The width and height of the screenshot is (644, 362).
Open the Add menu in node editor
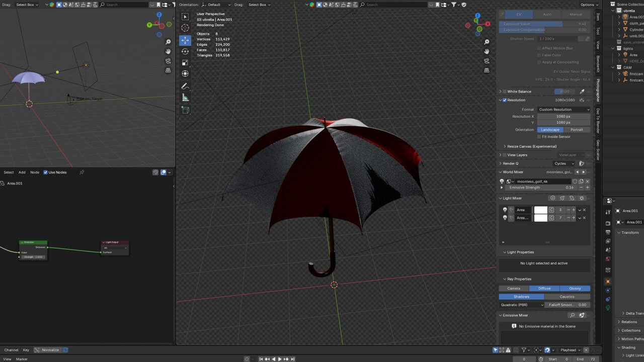tap(22, 172)
